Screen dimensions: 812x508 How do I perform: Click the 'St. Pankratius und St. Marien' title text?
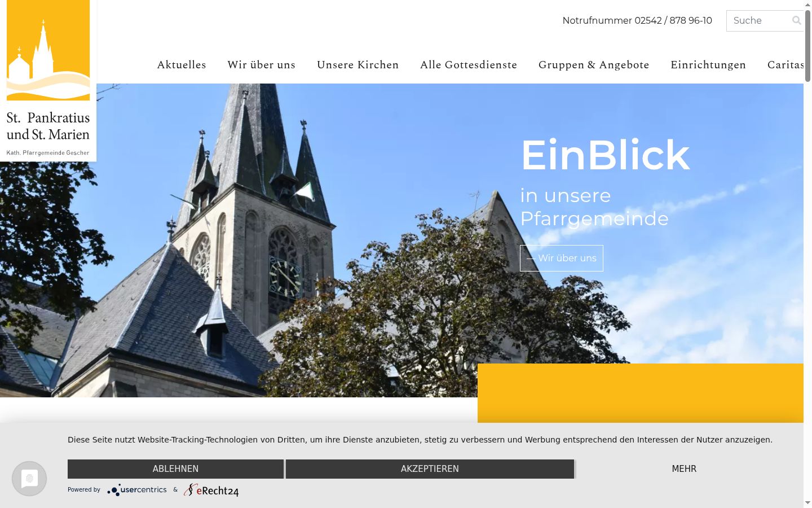[x=48, y=126]
